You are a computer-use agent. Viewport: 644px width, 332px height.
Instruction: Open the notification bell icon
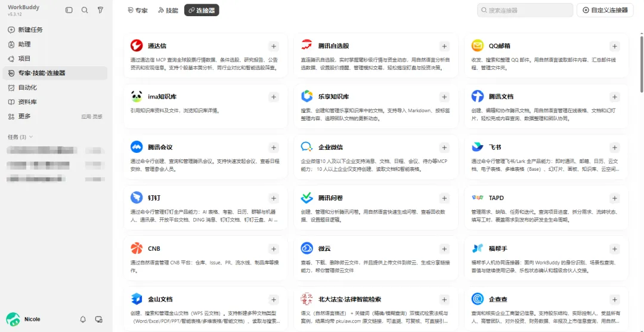click(83, 319)
